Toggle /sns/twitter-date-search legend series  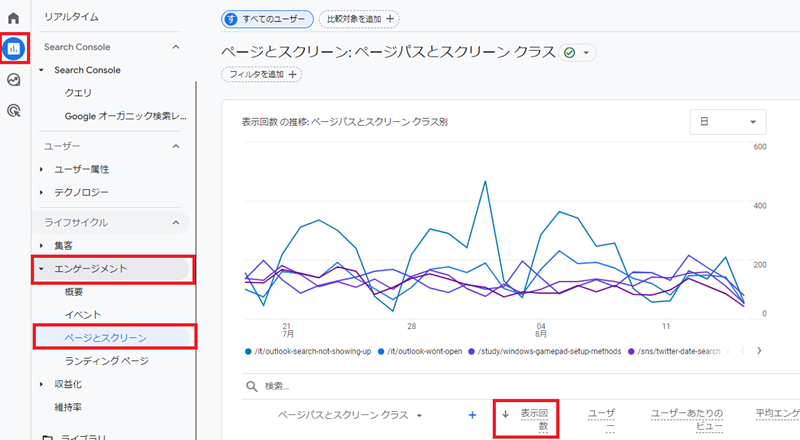[674, 351]
